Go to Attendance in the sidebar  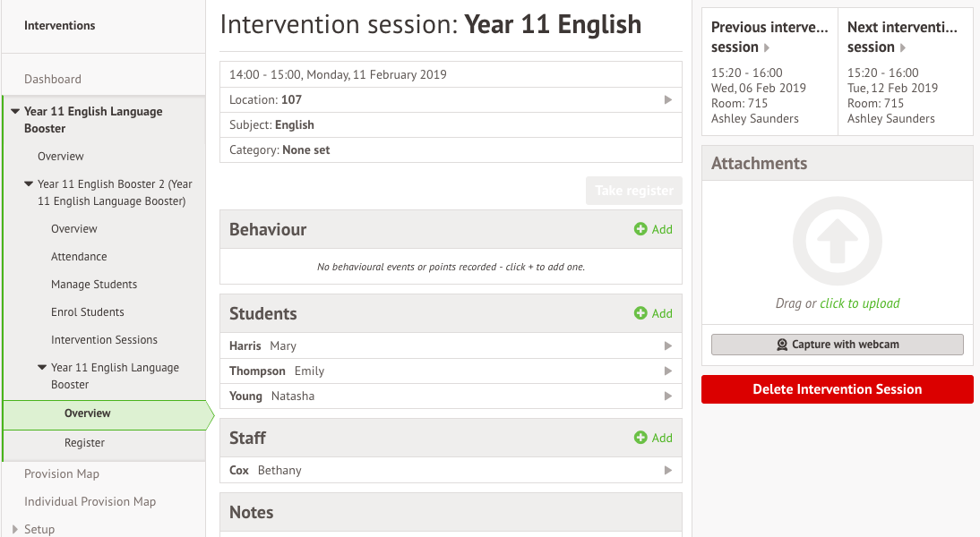click(x=79, y=256)
